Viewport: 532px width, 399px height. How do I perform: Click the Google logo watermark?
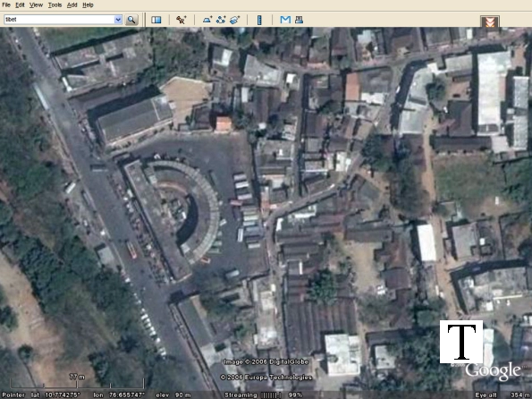(493, 371)
